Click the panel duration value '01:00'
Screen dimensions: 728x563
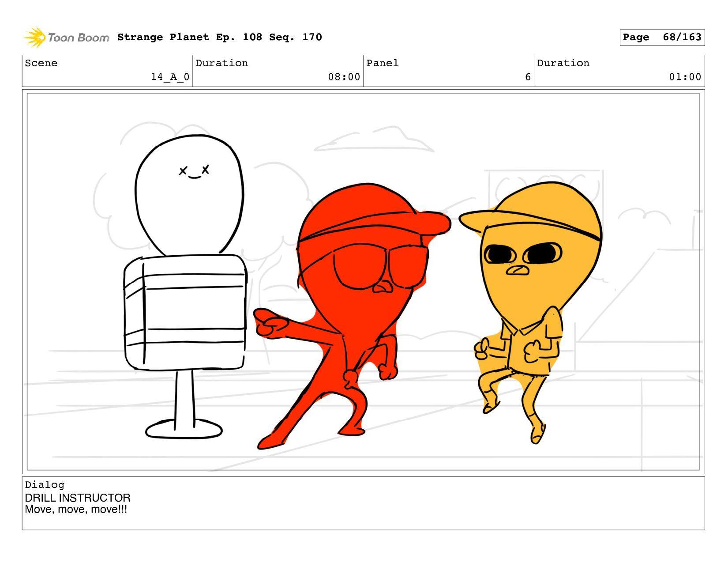click(685, 77)
